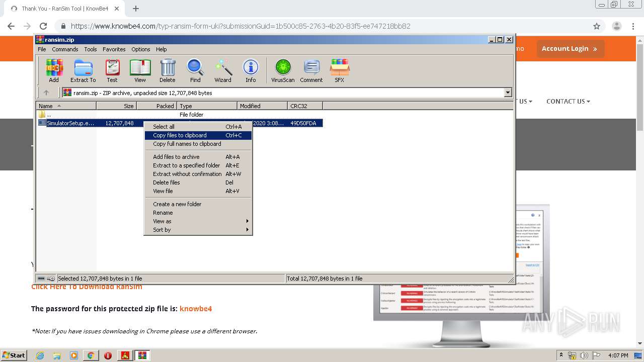Open the Help menu in WinRAR
Screen dimensions: 644x362
161,49
